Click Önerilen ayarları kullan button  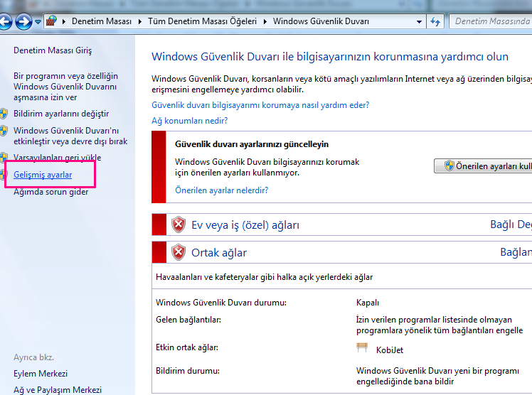[x=483, y=166]
